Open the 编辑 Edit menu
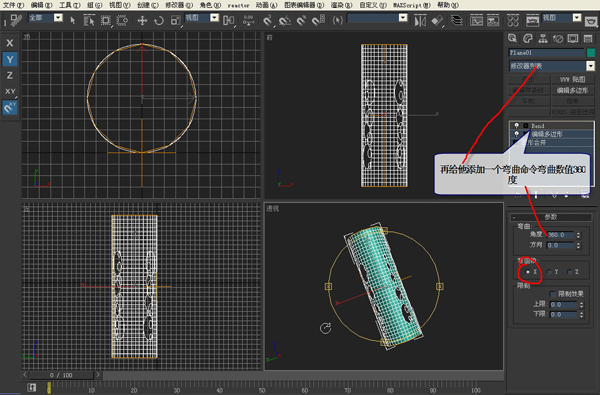The image size is (600, 395). 41,5
